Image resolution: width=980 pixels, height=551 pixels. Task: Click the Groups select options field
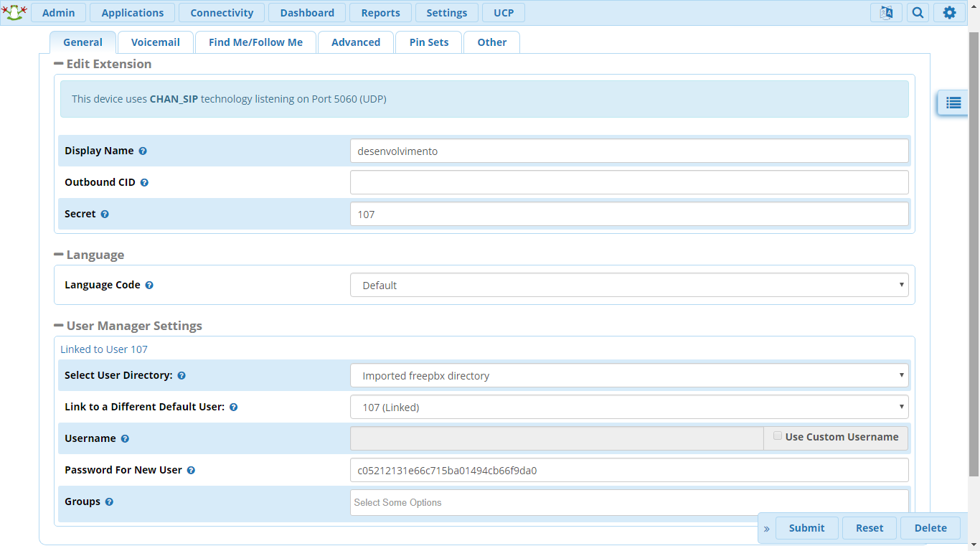point(629,502)
